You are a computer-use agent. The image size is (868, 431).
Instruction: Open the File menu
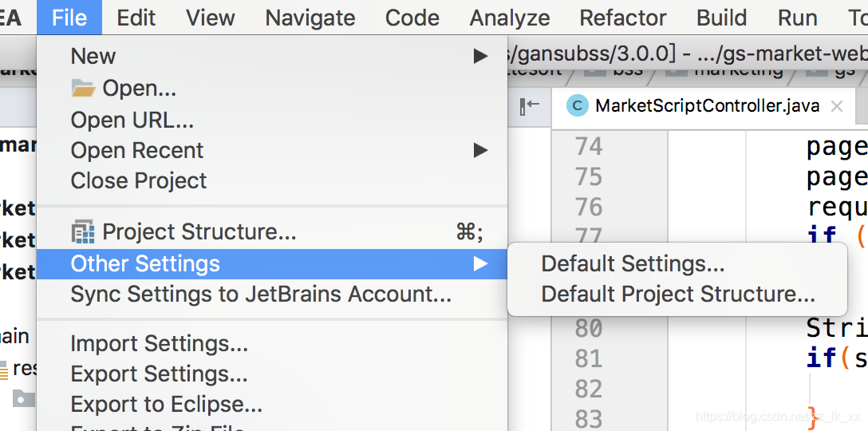(69, 18)
